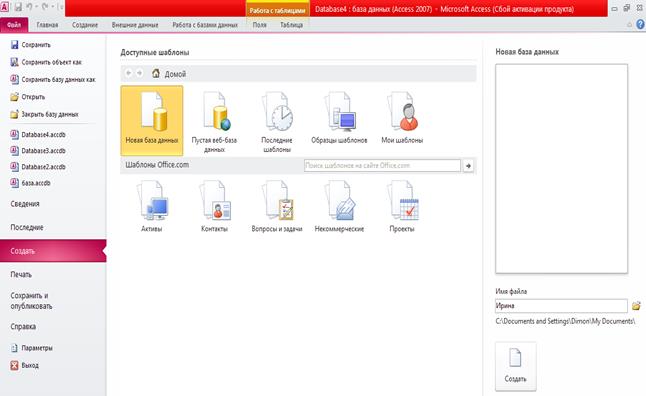This screenshot has width=646, height=396.
Task: Switch to the Создание ribbon tab
Action: point(85,25)
